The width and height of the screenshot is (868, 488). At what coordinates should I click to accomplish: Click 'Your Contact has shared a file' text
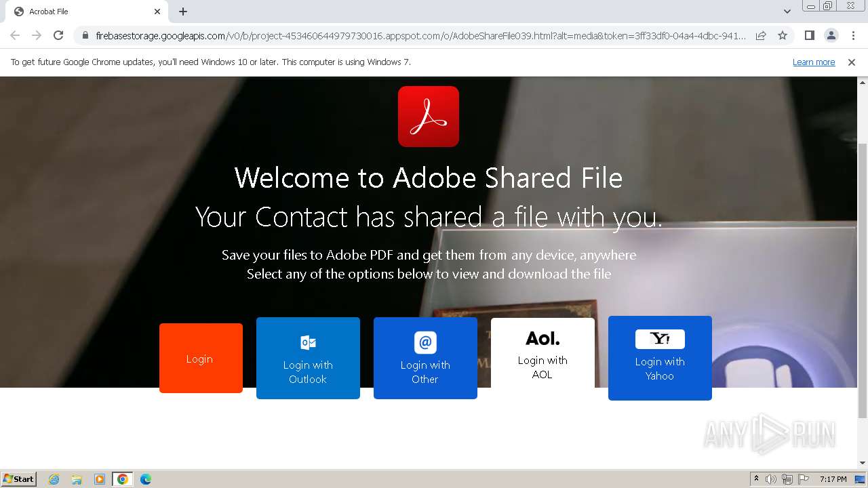429,217
